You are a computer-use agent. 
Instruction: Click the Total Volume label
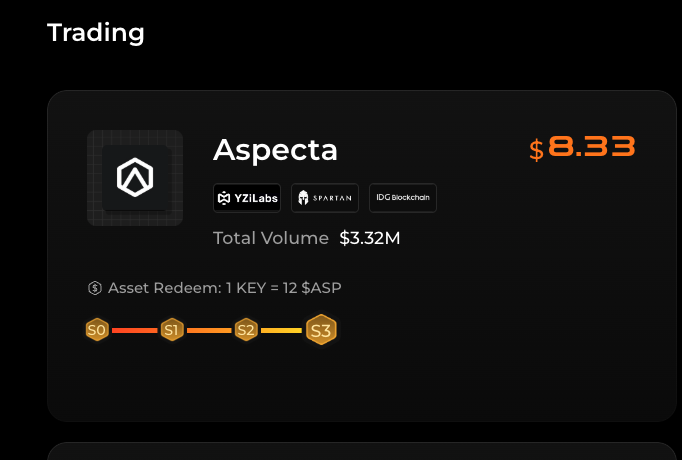[x=271, y=238]
